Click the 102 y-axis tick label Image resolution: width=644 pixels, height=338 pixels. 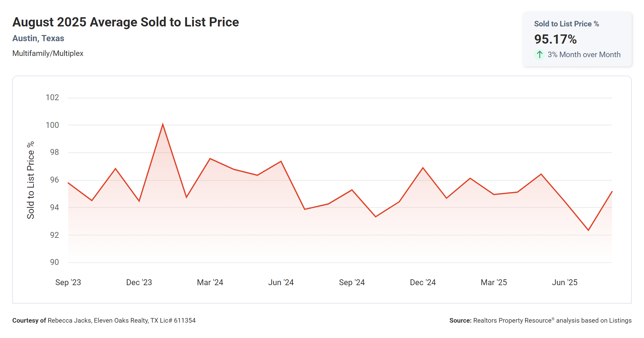(52, 98)
